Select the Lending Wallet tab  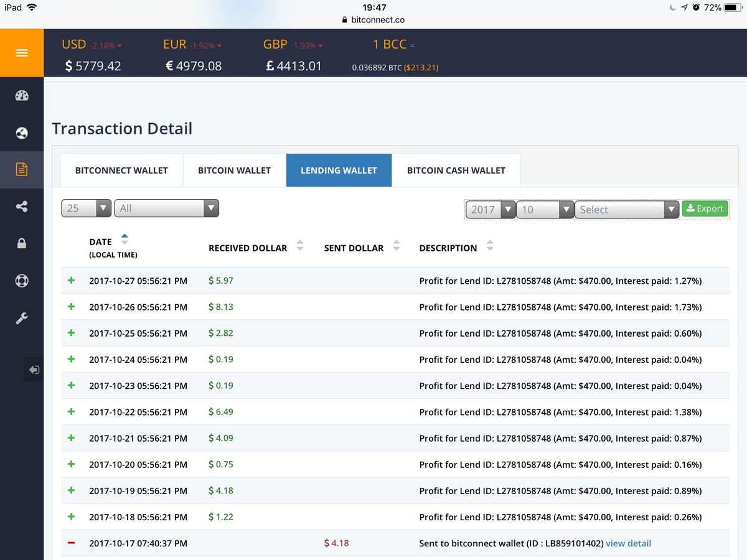339,170
